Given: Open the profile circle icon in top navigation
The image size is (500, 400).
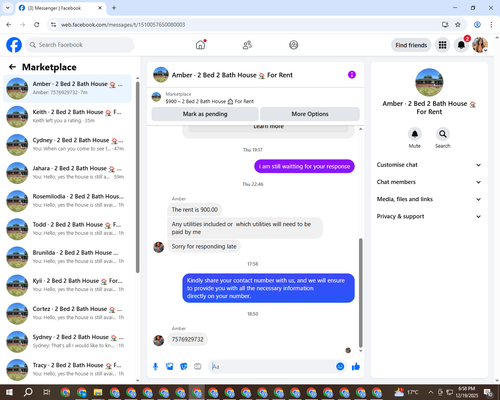Looking at the screenshot, I should pos(293,45).
